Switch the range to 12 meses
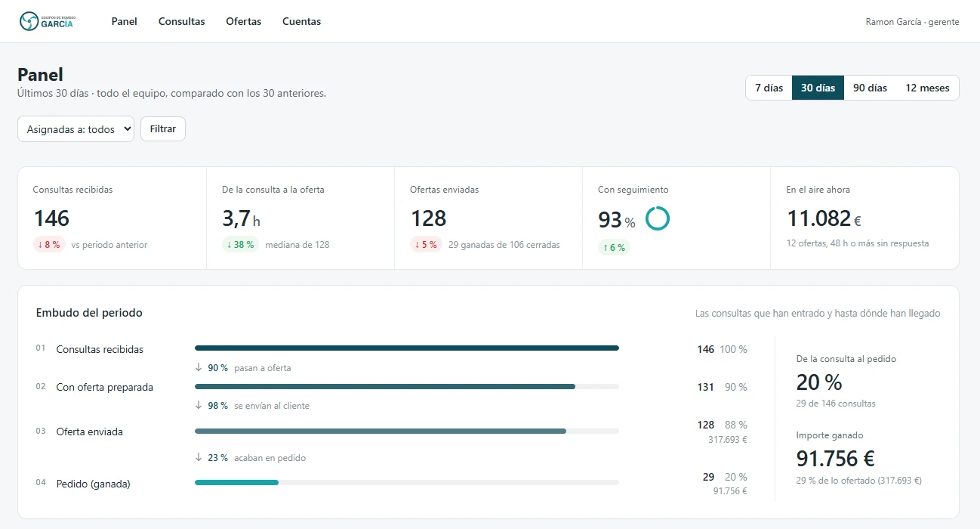This screenshot has height=529, width=980. tap(927, 88)
